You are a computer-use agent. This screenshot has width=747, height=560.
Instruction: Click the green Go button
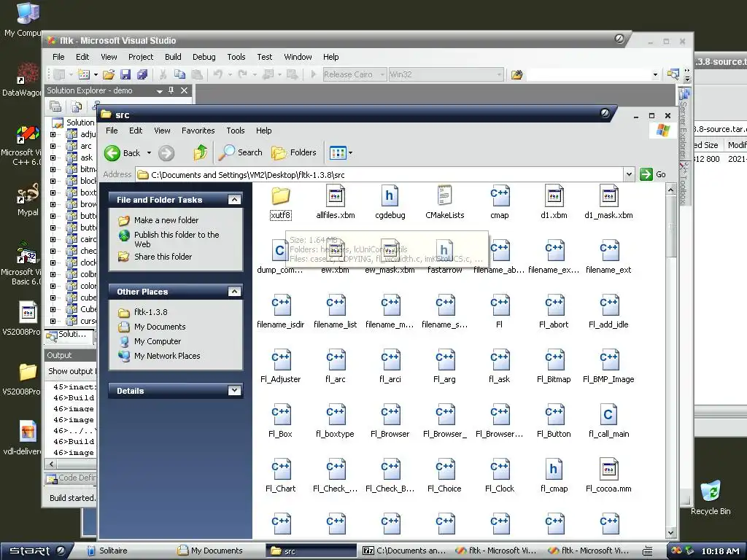(653, 174)
